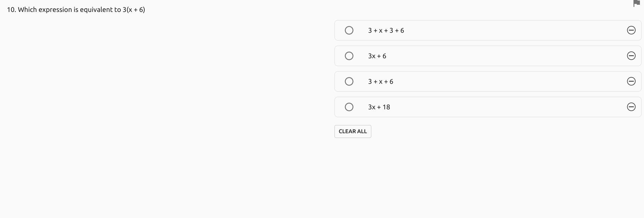644x218 pixels.
Task: Click the answer text "3 + x + 3 + 6"
Action: [386, 30]
